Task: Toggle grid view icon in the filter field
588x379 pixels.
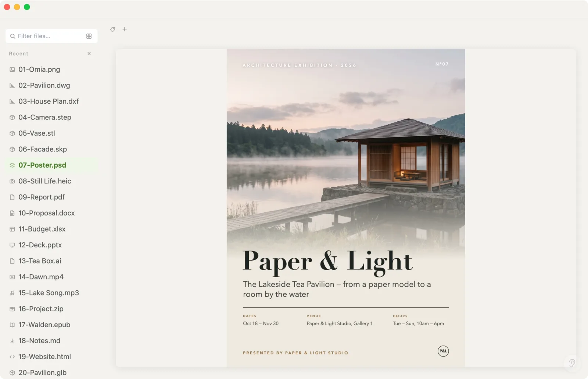Action: tap(89, 36)
